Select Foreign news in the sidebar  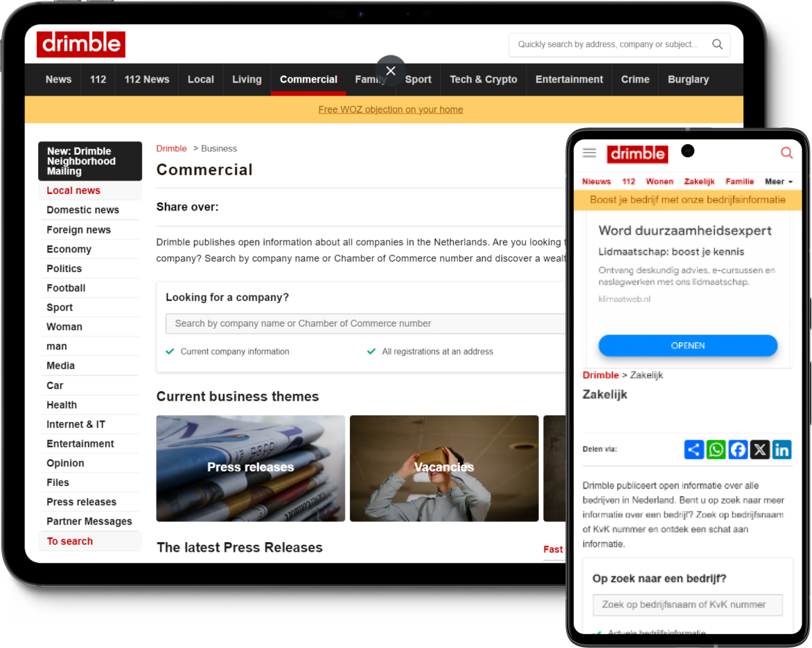90,230
